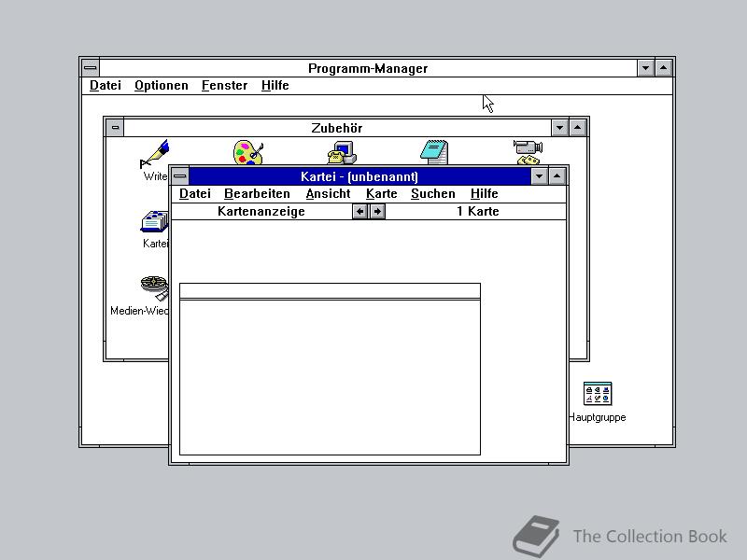
Task: Maximize the Programm-Manager window
Action: [664, 68]
